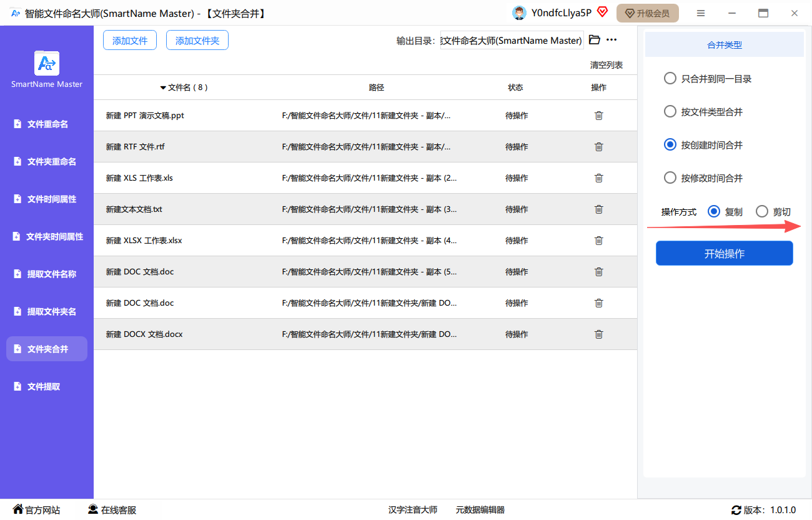Select 只合并到同一目录 radio option

[670, 79]
